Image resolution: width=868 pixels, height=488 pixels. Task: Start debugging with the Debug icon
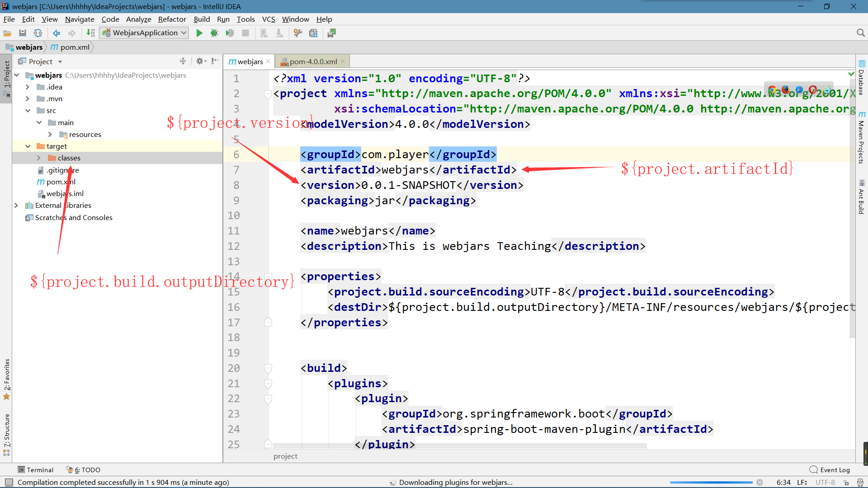pos(215,33)
